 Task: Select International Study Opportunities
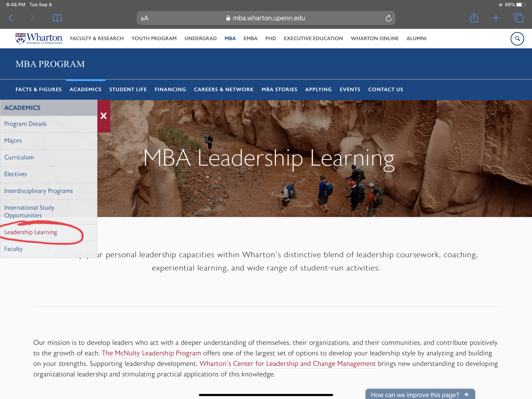point(49,212)
